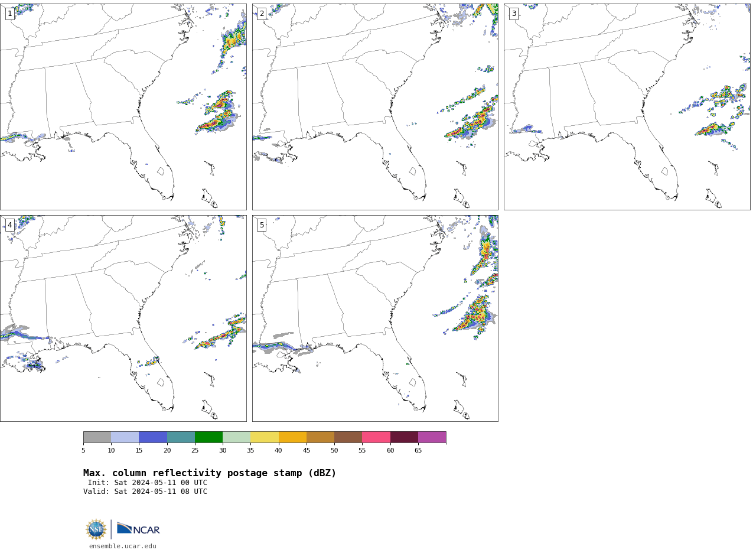Viewport: 756px width, 553px height.
Task: Click the panel number label 4
Action: coord(10,225)
